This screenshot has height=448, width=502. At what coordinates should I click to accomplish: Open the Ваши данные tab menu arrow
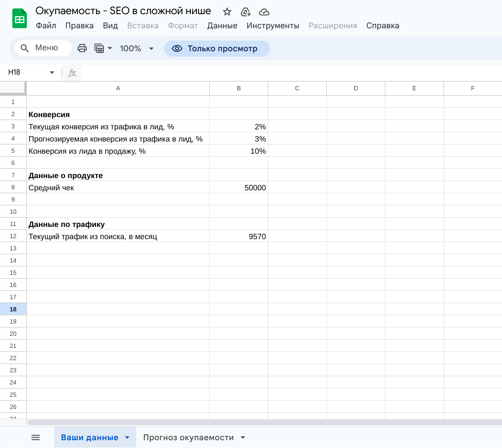[127, 437]
